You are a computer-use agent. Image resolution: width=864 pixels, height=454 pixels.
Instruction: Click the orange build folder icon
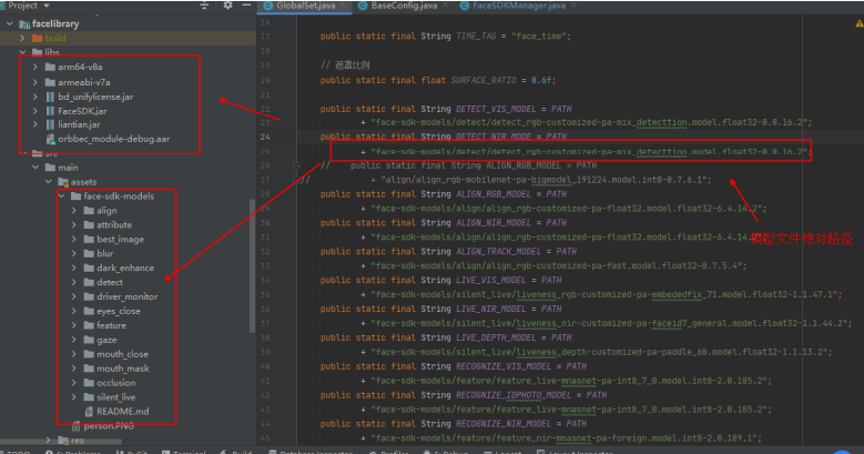(37, 38)
